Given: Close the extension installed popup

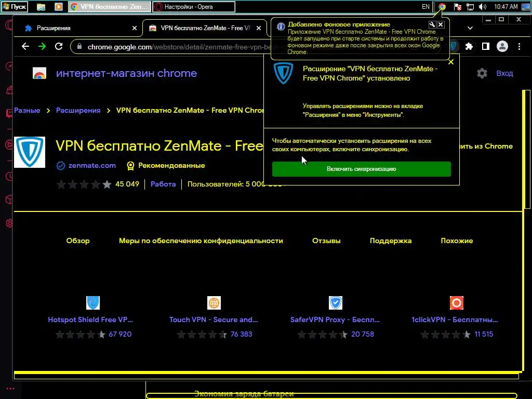Looking at the screenshot, I should (x=450, y=62).
